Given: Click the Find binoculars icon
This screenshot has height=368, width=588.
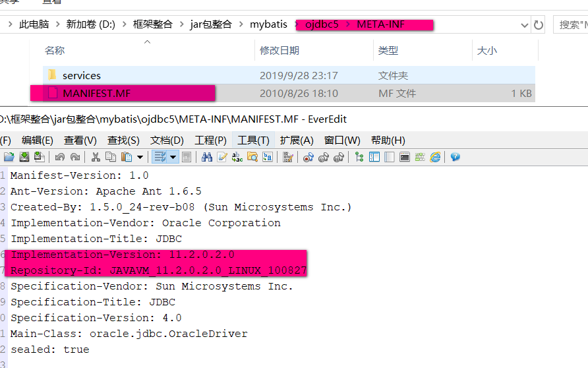Looking at the screenshot, I should (206, 157).
